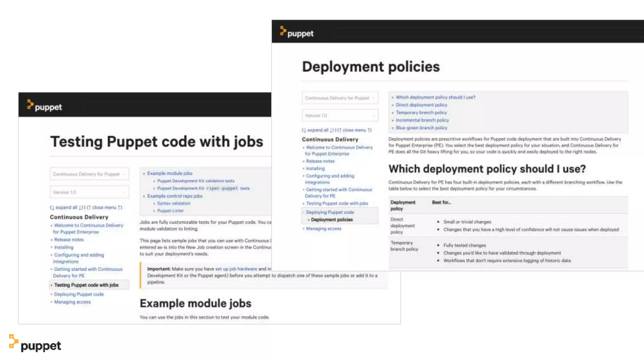This screenshot has width=644, height=362.
Task: Click the Puppet logo in the left window header
Action: point(44,106)
